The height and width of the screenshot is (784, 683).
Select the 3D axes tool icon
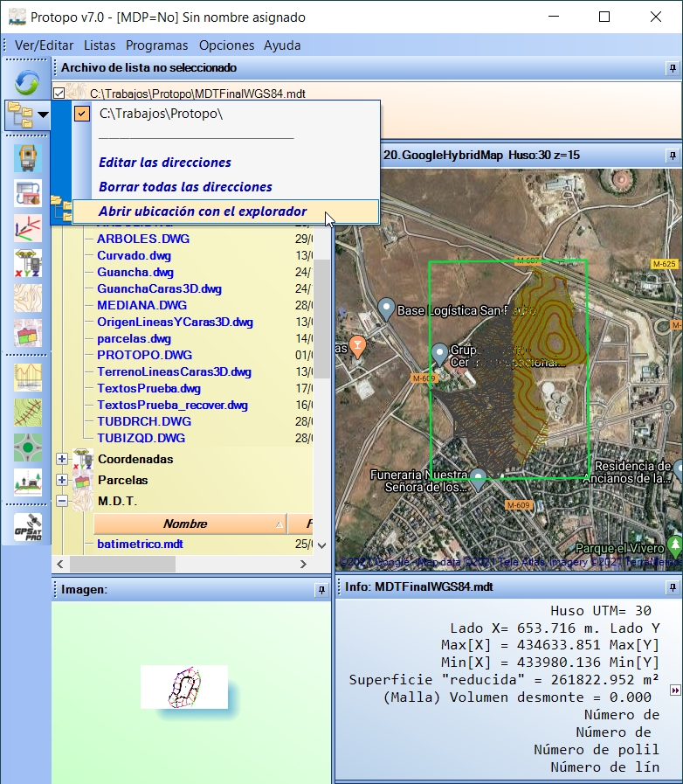pyautogui.click(x=28, y=228)
